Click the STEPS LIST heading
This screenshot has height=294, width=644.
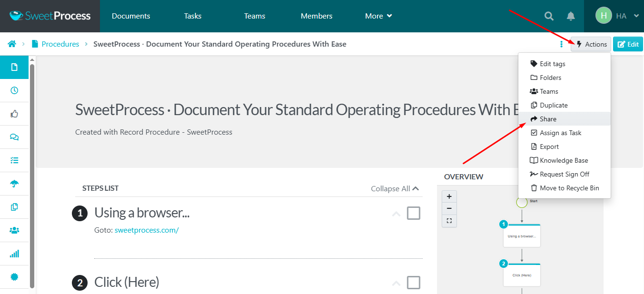coord(100,188)
